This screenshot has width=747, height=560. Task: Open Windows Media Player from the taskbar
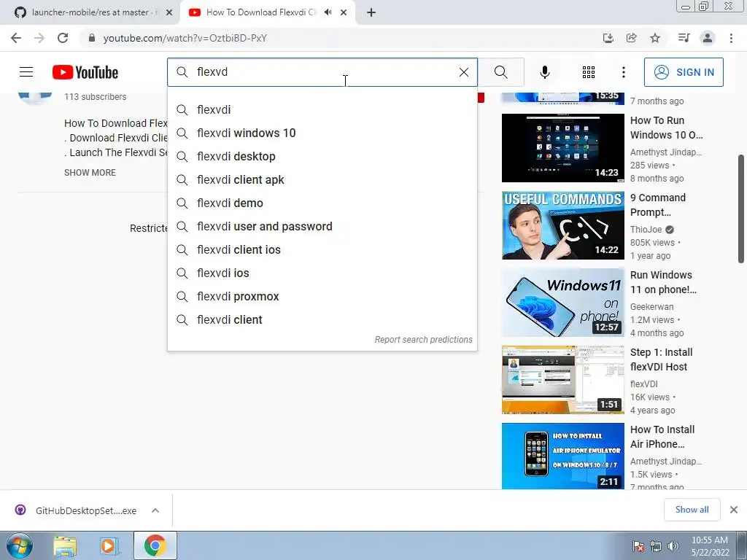point(109,545)
